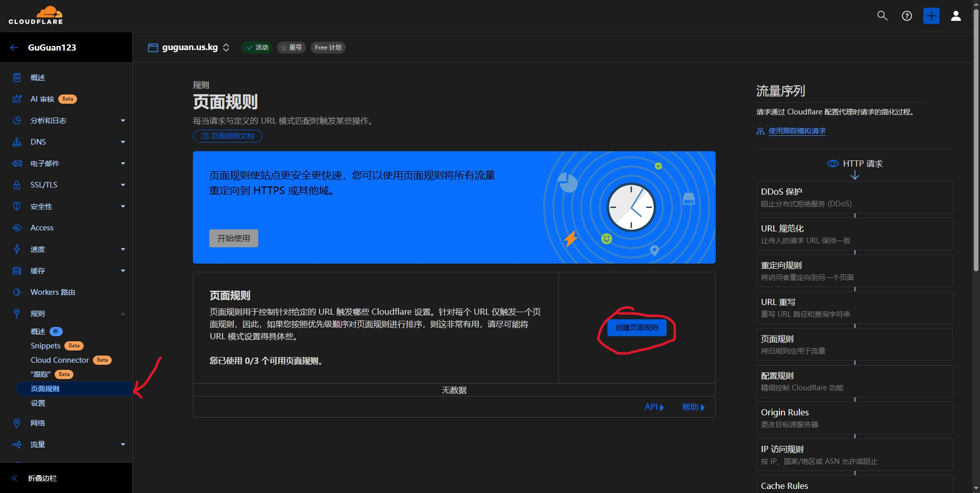980x493 pixels.
Task: Click the SSL/TLS padlock icon
Action: [17, 185]
